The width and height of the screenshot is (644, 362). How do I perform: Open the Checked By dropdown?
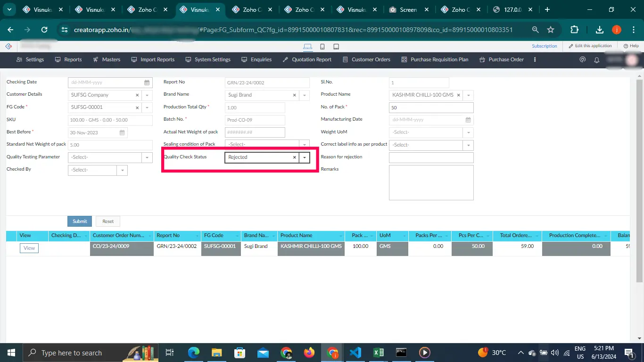[x=122, y=170]
